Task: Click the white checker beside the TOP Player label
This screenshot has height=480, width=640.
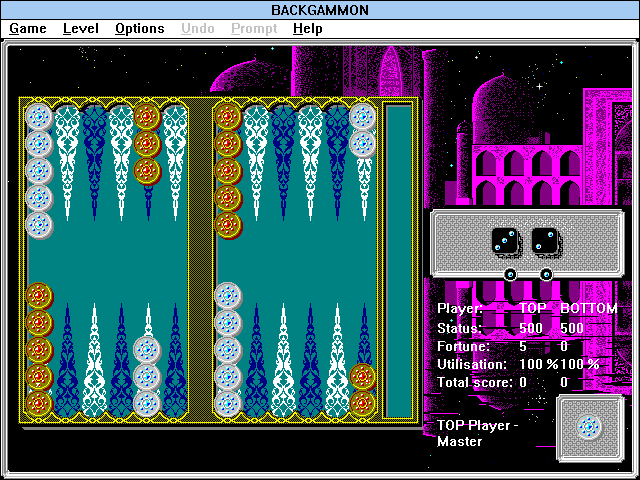Action: tap(589, 426)
